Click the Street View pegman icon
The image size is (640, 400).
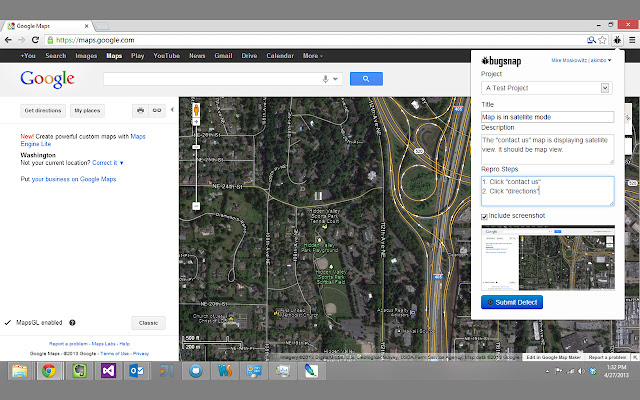tap(196, 110)
